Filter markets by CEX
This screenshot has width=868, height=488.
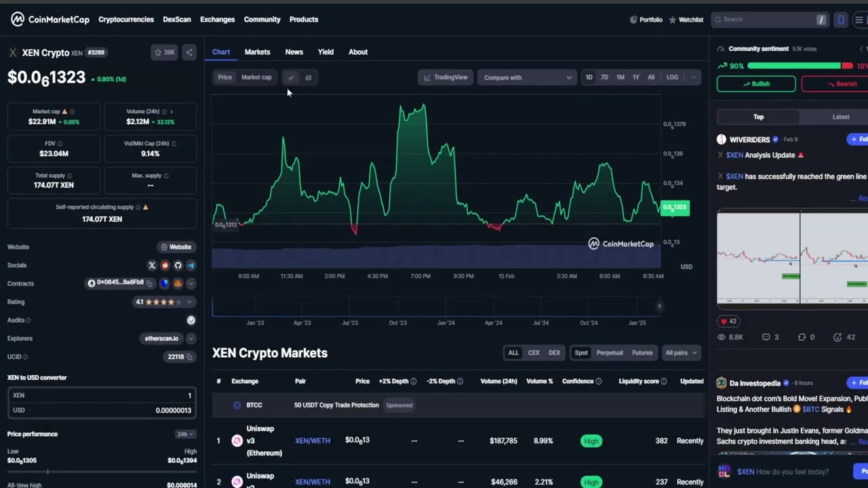coord(534,352)
